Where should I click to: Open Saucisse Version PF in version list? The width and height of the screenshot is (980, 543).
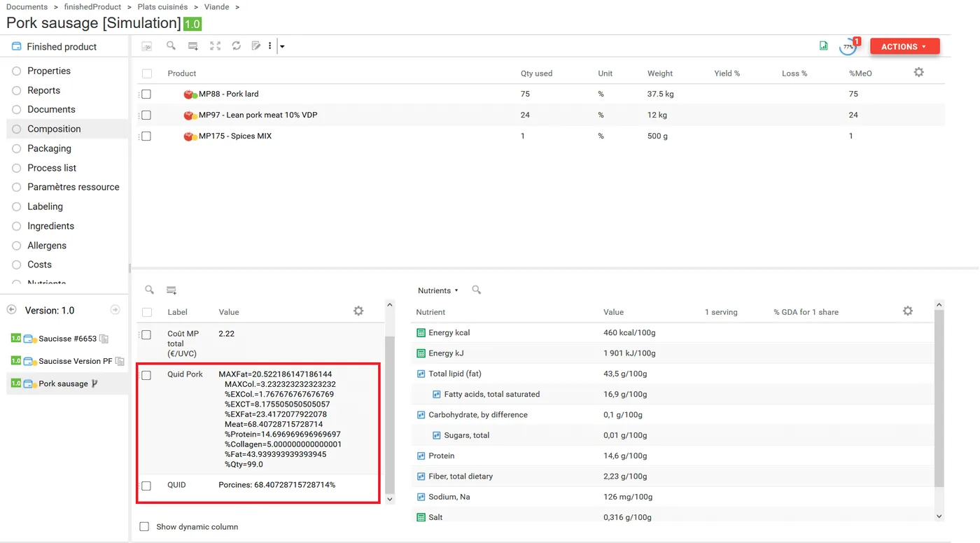(75, 361)
